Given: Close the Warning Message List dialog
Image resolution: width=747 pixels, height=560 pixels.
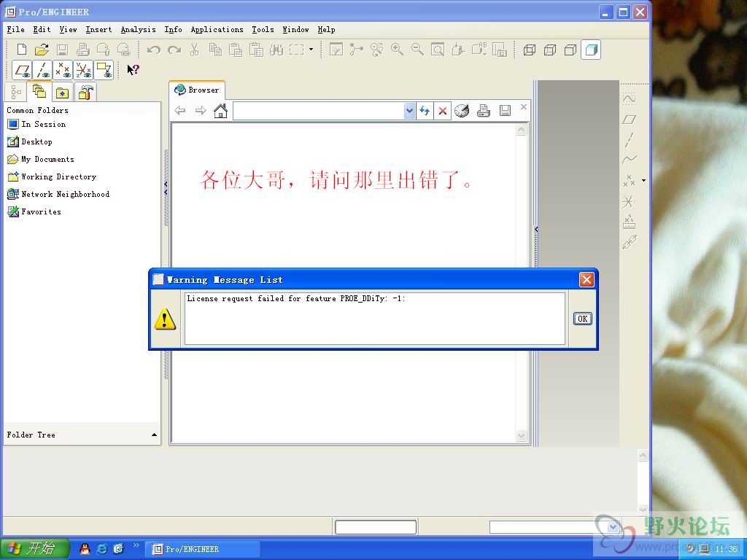Looking at the screenshot, I should click(587, 279).
